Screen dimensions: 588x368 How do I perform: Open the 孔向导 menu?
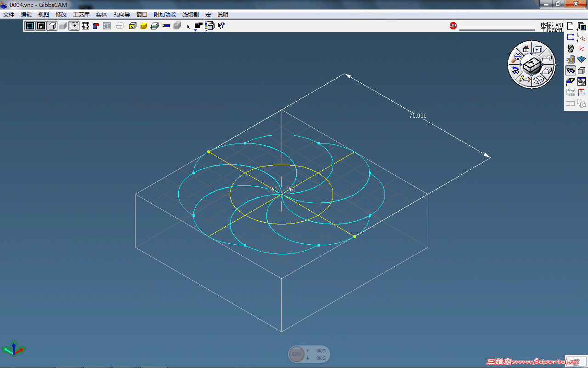(122, 15)
